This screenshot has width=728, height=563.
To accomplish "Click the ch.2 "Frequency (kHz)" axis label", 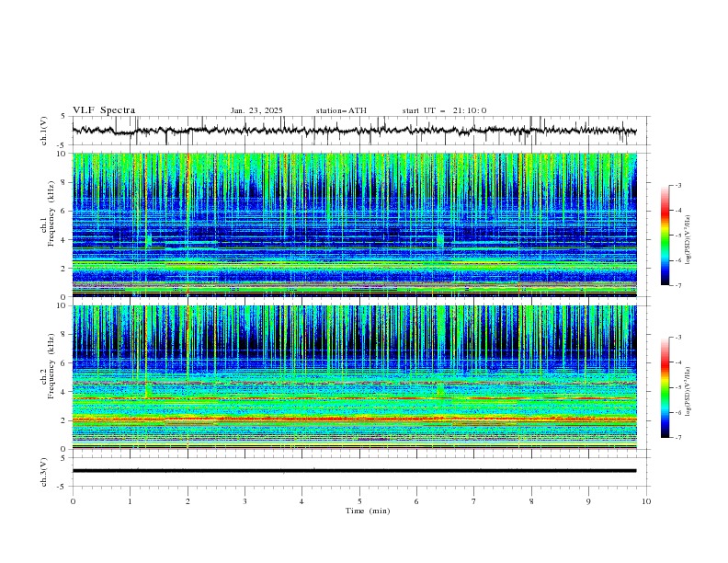I will [x=51, y=366].
